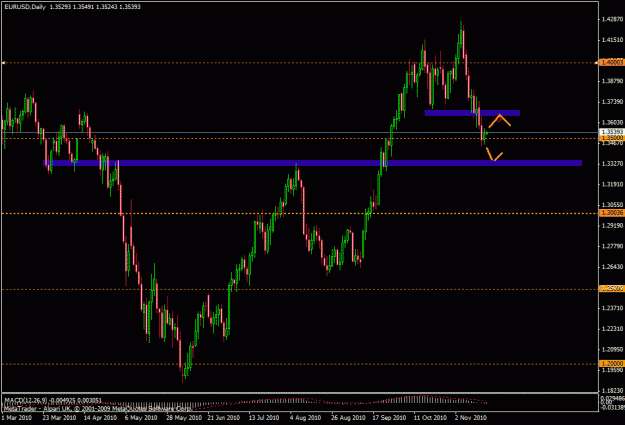The height and width of the screenshot is (425, 625).
Task: Select the 1.29190 price axis label
Action: tap(612, 226)
